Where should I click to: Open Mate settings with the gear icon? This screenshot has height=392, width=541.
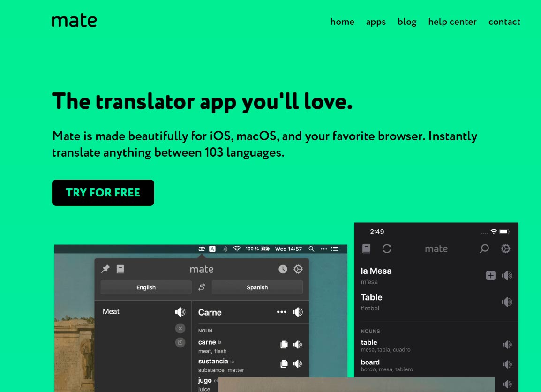298,269
